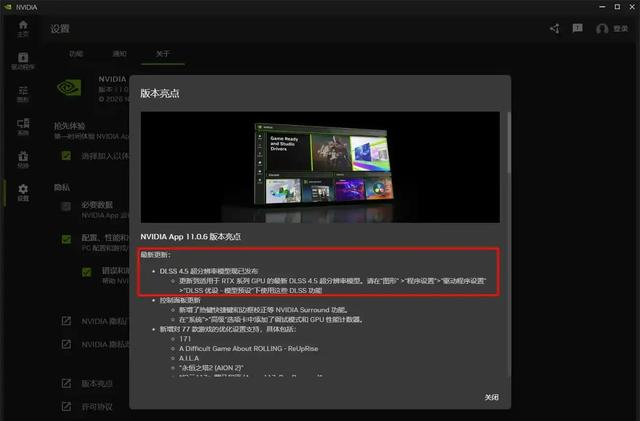Open the 许可协议 license link

[x=97, y=407]
